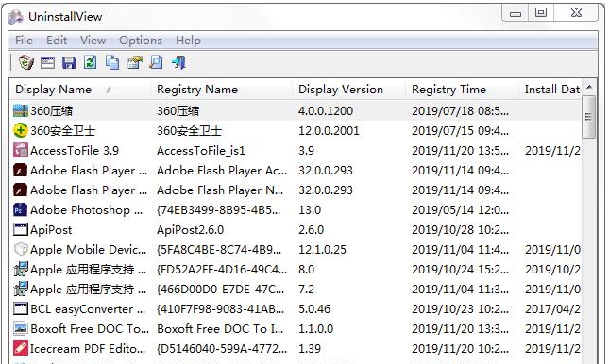Image resolution: width=609 pixels, height=364 pixels.
Task: Click the Adobe Photoshop Ps icon
Action: pyautogui.click(x=21, y=209)
